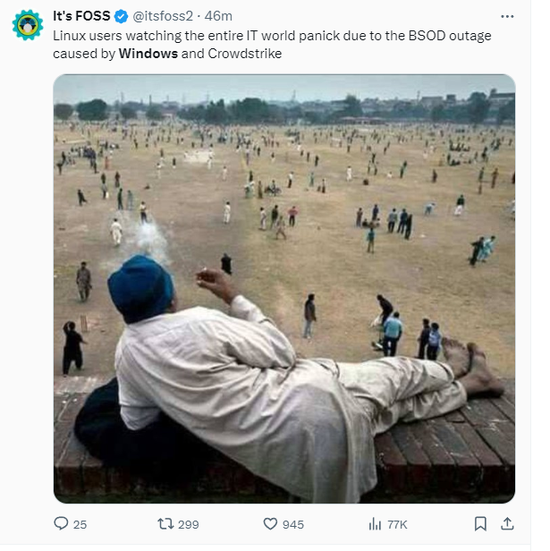Screen dimensions: 550x551
Task: Like the tweet with the heart icon
Action: 270,524
